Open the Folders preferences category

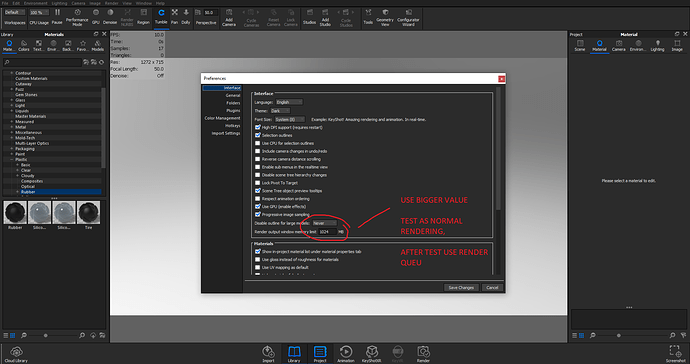click(233, 103)
